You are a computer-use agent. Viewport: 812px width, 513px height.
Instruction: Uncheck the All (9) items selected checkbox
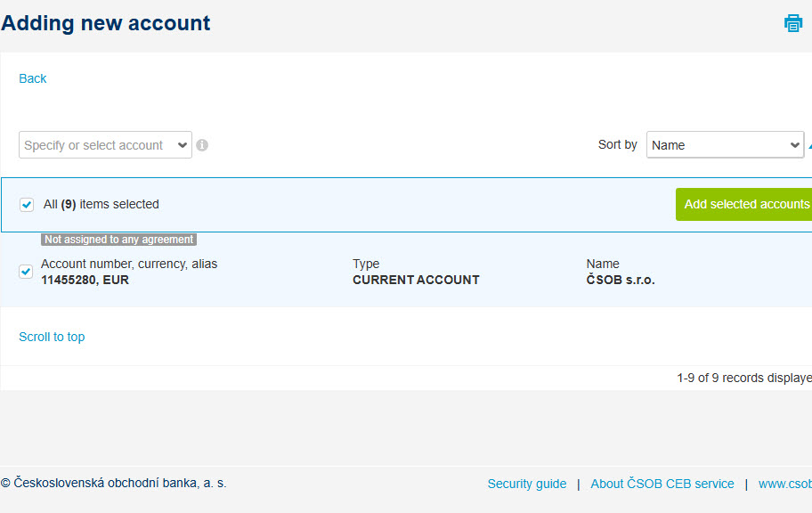(27, 205)
